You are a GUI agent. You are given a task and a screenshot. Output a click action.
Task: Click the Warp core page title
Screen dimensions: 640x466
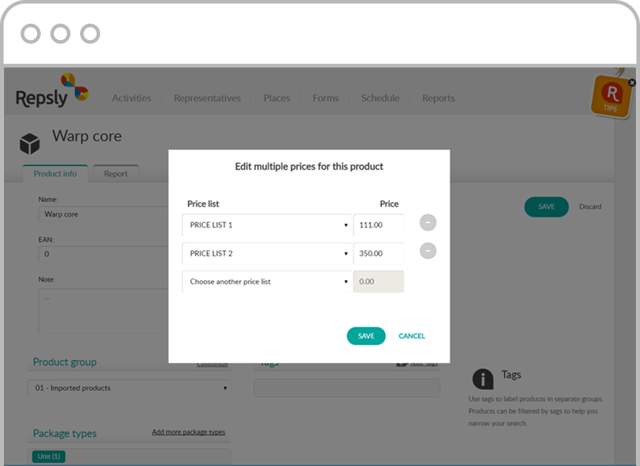tap(87, 136)
